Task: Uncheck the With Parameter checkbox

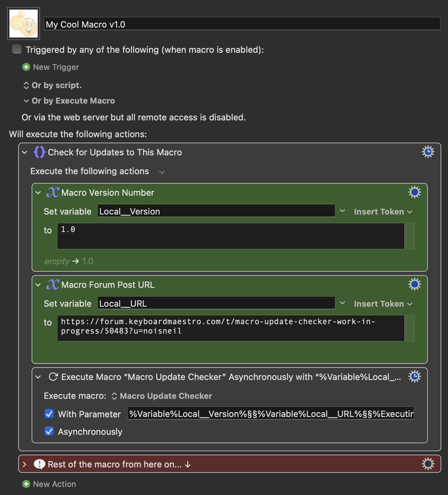Action: pyautogui.click(x=49, y=414)
